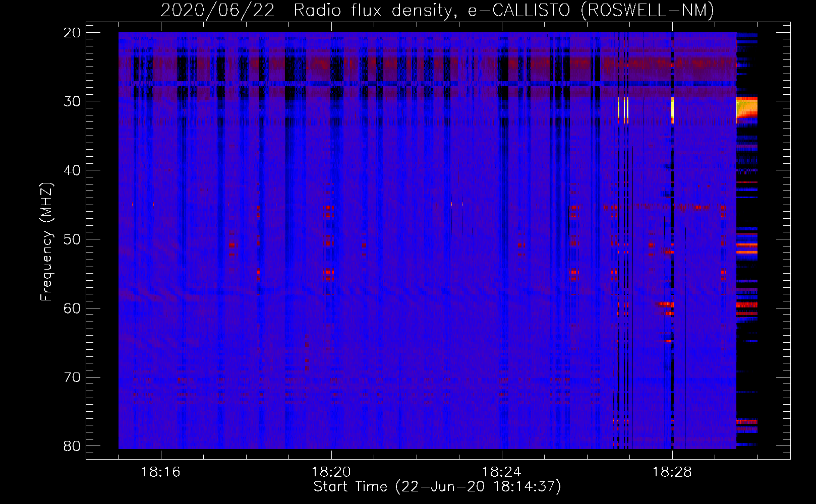The width and height of the screenshot is (816, 504).
Task: Click the plot title e-CALLISTO (ROSWELL-NM)
Action: click(591, 10)
